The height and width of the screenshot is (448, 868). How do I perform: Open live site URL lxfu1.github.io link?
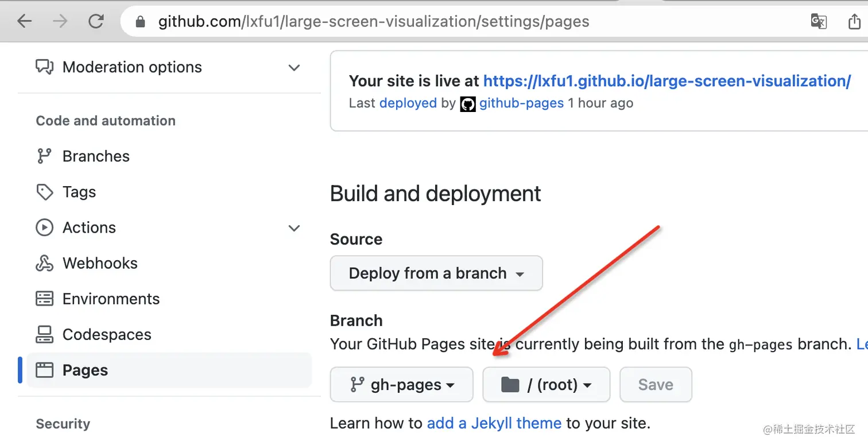[x=667, y=81]
